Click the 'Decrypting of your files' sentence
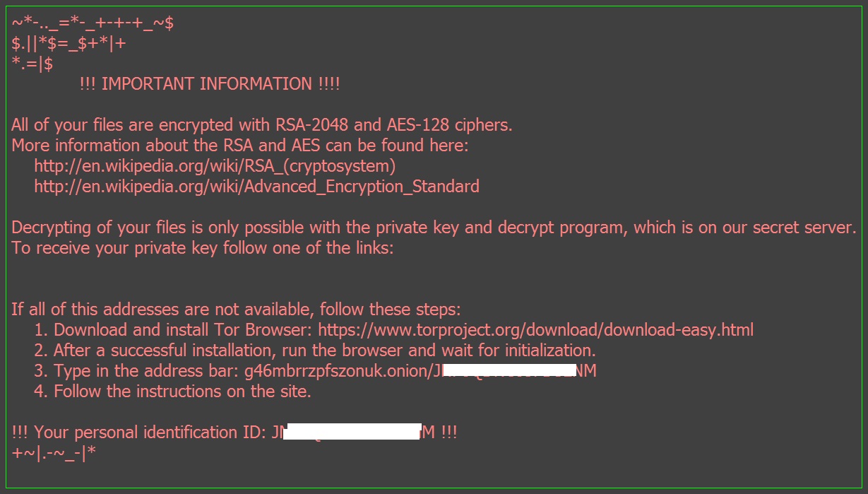Image resolution: width=868 pixels, height=494 pixels. point(434,228)
